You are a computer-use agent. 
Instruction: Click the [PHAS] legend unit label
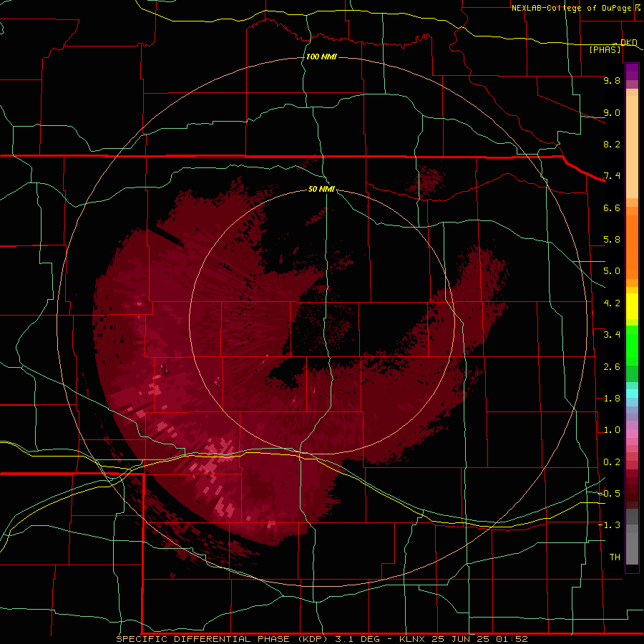605,49
